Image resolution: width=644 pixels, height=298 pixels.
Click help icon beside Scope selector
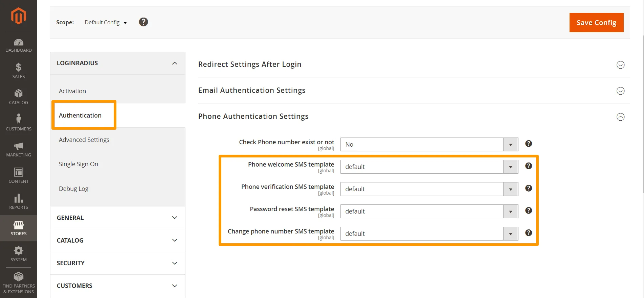[x=143, y=22]
